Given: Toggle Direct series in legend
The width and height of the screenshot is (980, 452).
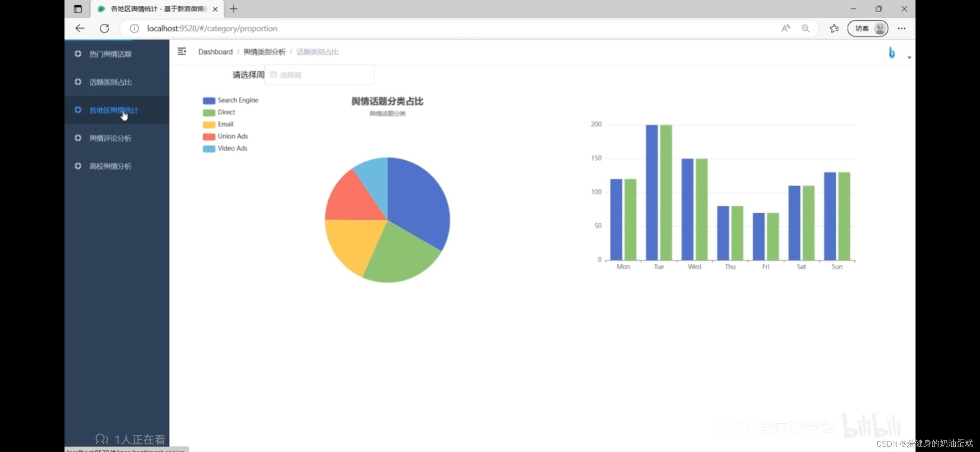Looking at the screenshot, I should [x=226, y=112].
